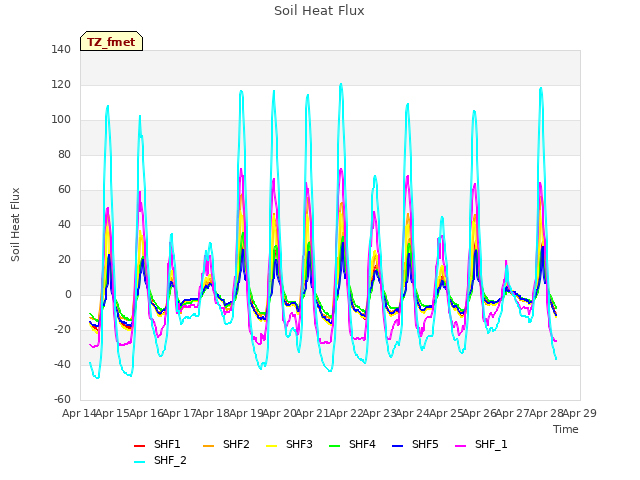The image size is (640, 480).
Task: Click the Apr 19 x-axis tick label
Action: 246,413
